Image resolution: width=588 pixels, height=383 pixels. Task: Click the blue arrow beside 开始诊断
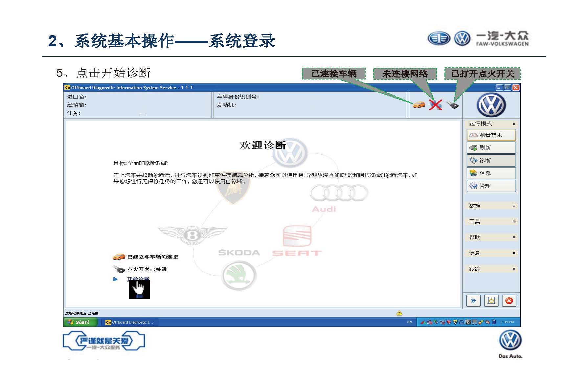[115, 279]
